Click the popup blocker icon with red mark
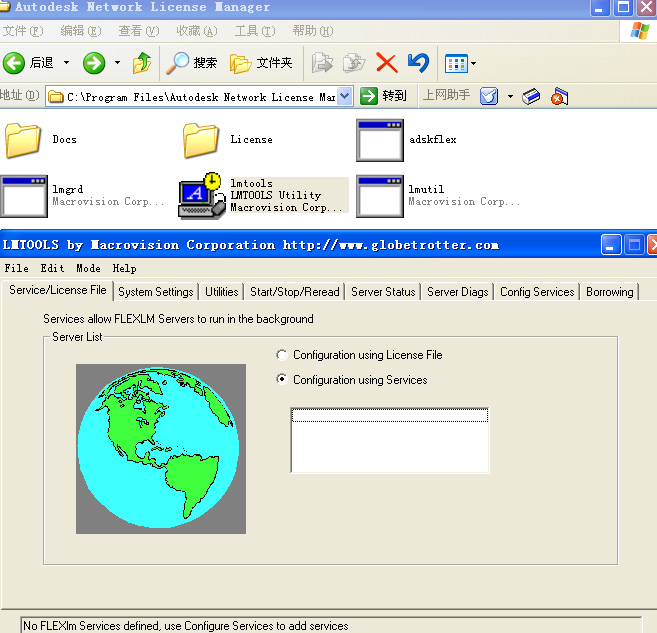The width and height of the screenshot is (657, 633). 559,96
